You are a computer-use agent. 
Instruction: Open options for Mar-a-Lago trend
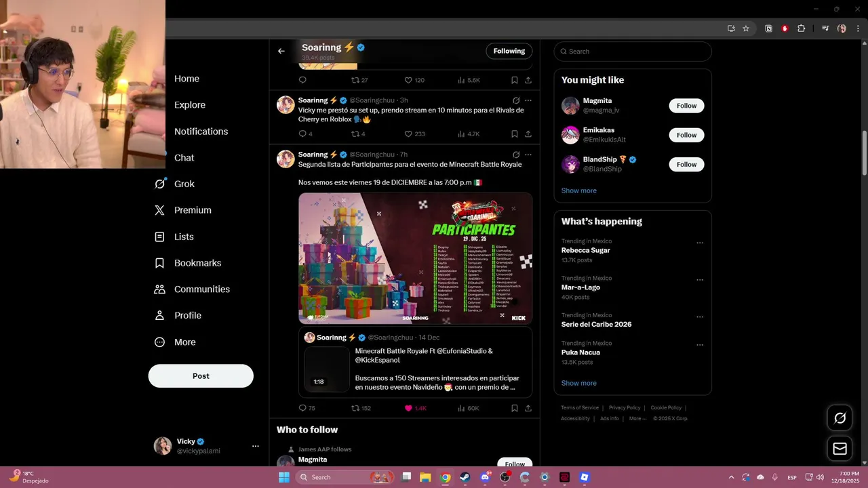(x=700, y=280)
